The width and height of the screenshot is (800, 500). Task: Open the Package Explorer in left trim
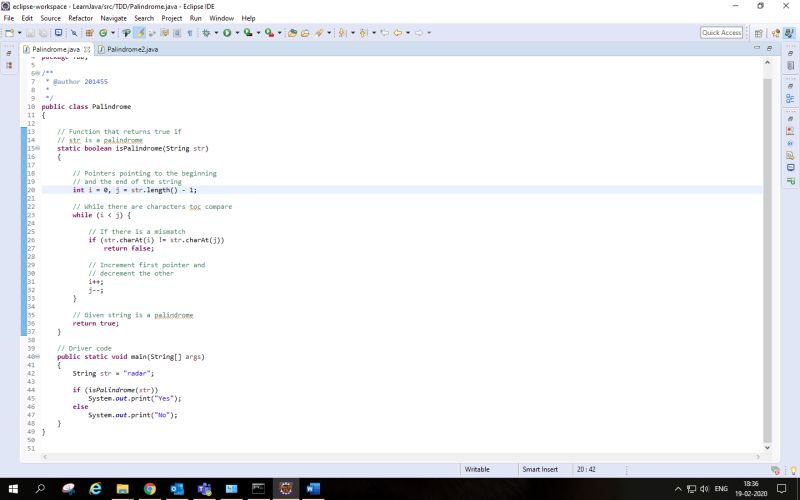[x=9, y=65]
